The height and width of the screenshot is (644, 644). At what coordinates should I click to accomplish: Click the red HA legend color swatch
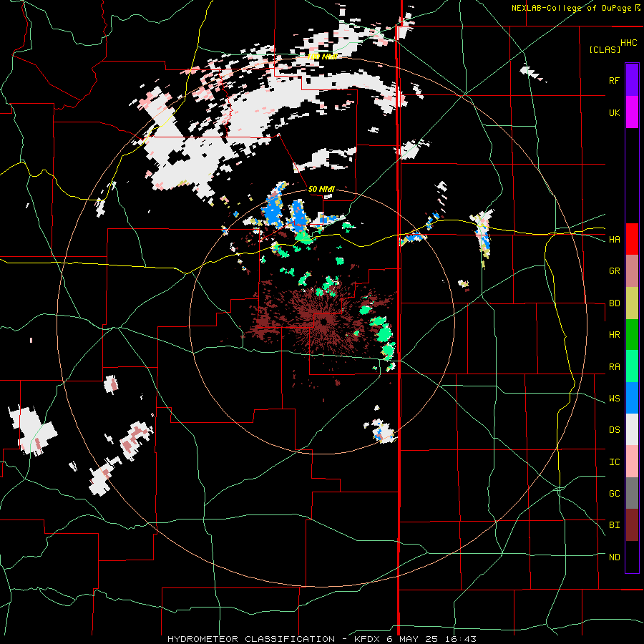pos(632,239)
